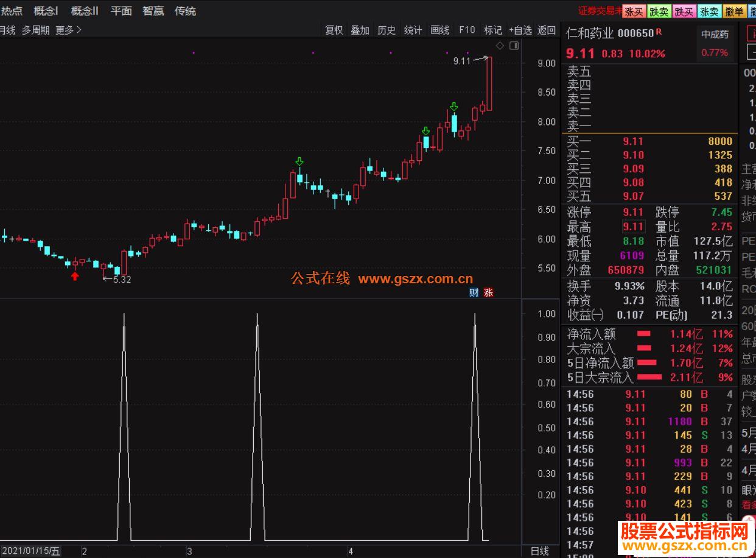Click the month 4 marker on time axis
Image resolution: width=756 pixels, height=558 pixels.
point(351,551)
